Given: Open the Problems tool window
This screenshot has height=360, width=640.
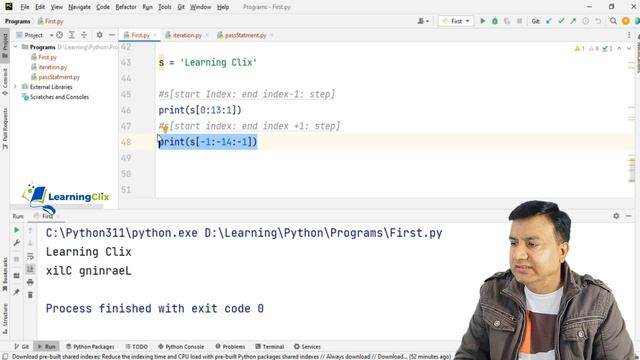Looking at the screenshot, I should [230, 347].
